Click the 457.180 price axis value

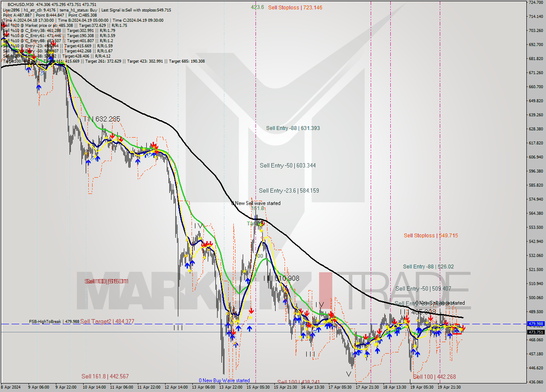tap(536, 354)
